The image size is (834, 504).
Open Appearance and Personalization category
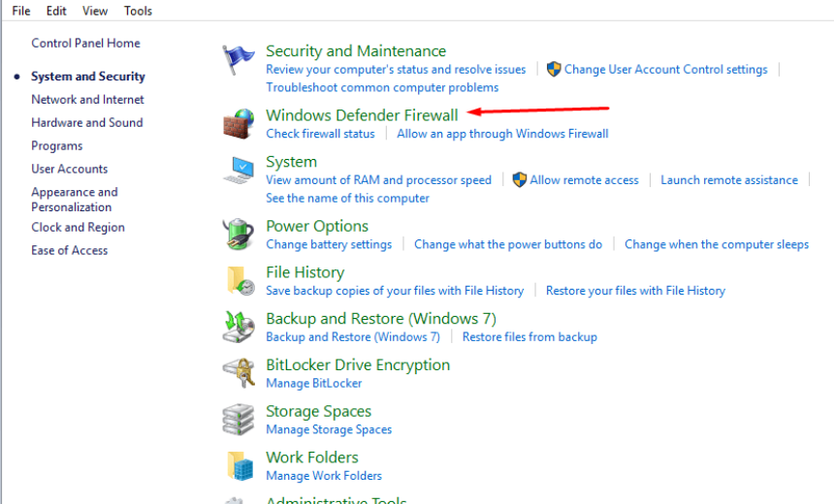click(x=75, y=200)
